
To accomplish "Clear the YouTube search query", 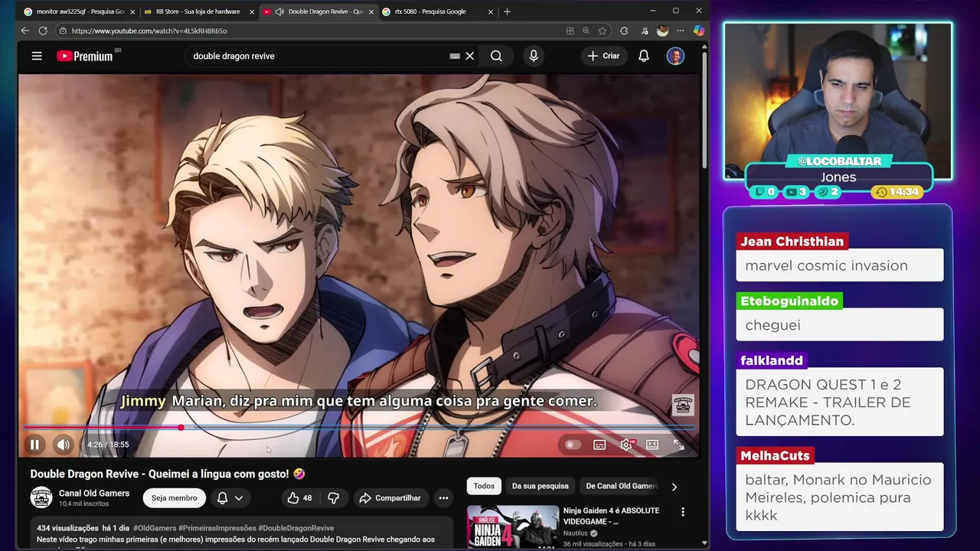I will [x=470, y=56].
